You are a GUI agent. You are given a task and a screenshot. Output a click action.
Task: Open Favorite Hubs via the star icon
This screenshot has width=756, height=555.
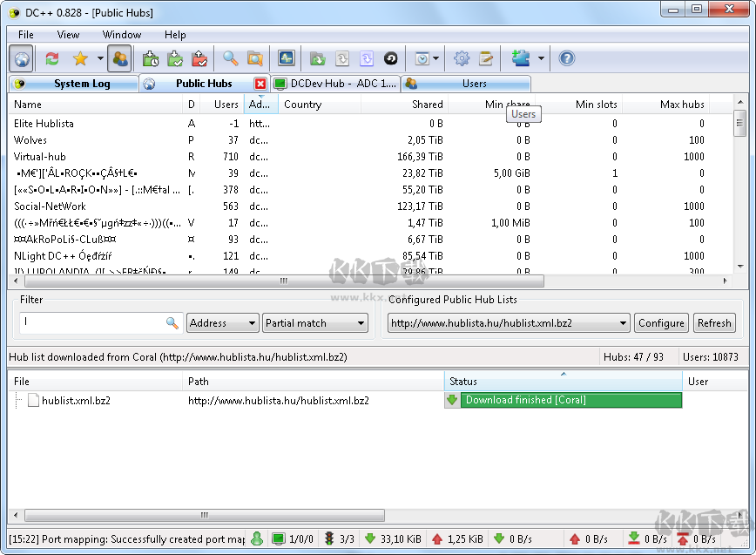[x=80, y=58]
